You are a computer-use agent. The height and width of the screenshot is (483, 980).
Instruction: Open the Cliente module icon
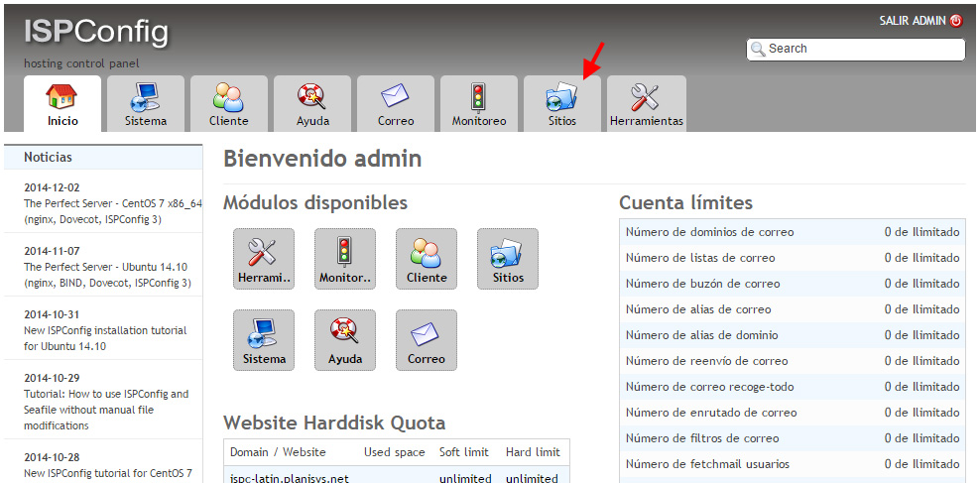pyautogui.click(x=427, y=259)
